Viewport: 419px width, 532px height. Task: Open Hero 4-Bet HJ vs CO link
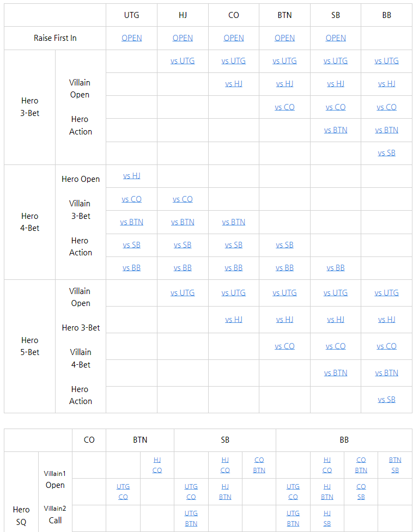click(x=183, y=199)
